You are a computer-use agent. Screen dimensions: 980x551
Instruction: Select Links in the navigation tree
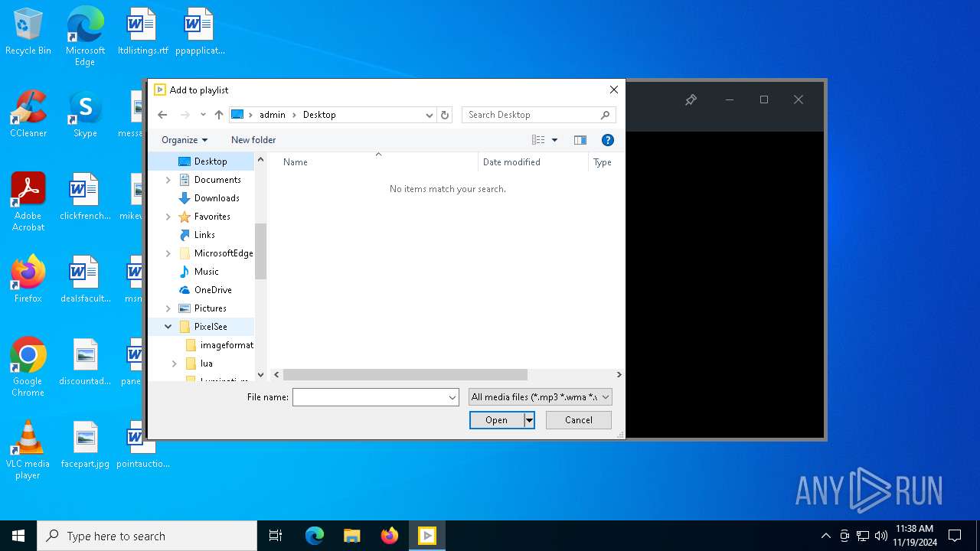(x=204, y=235)
